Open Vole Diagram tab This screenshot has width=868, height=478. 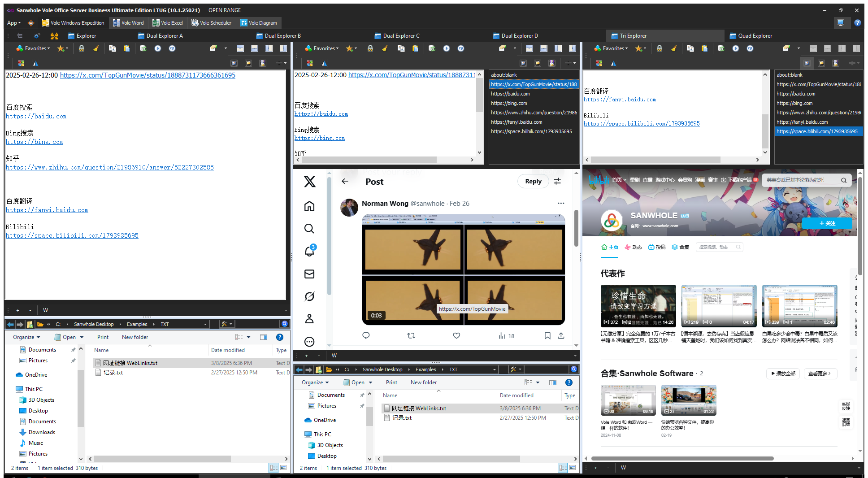259,23
